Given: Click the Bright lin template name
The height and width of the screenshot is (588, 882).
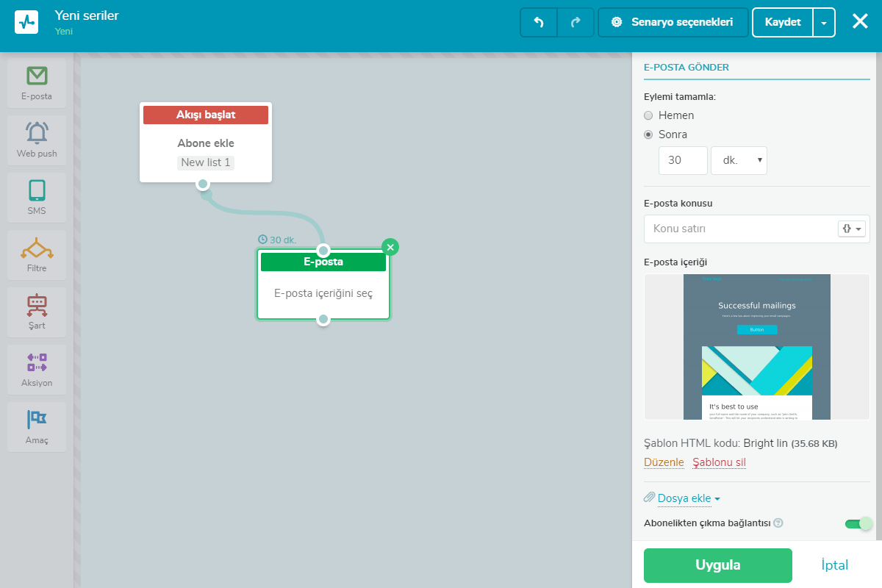Looking at the screenshot, I should point(766,443).
